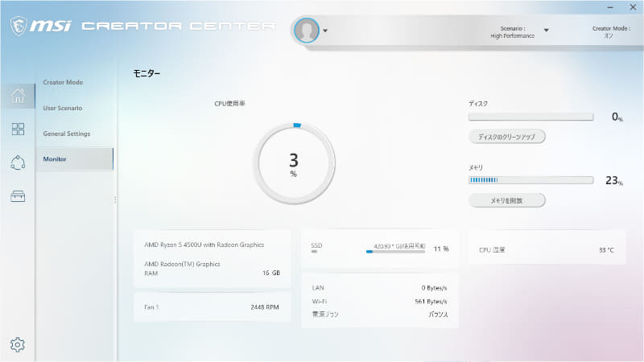Click the メモリを開放 button
Image resolution: width=644 pixels, height=362 pixels.
click(507, 200)
